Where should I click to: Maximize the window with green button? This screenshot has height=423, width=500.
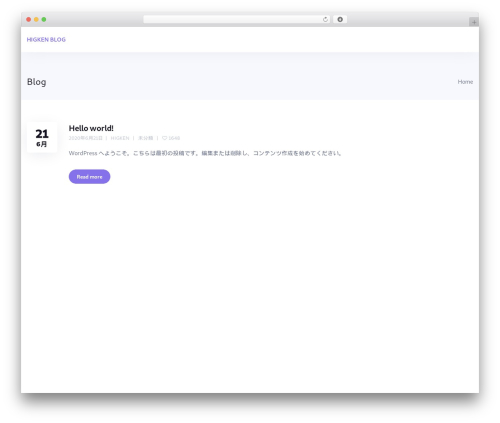tap(44, 19)
